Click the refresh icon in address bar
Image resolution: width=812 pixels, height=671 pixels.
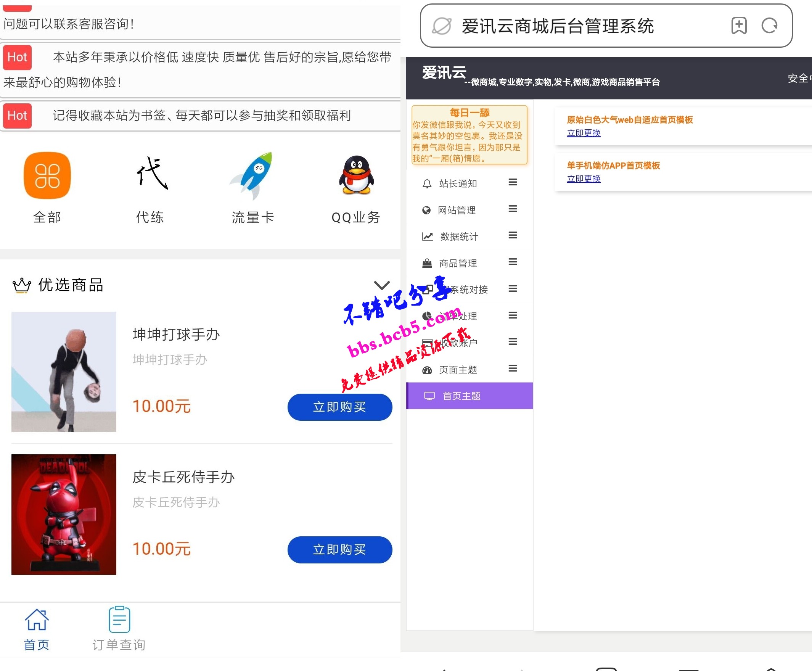pos(769,26)
